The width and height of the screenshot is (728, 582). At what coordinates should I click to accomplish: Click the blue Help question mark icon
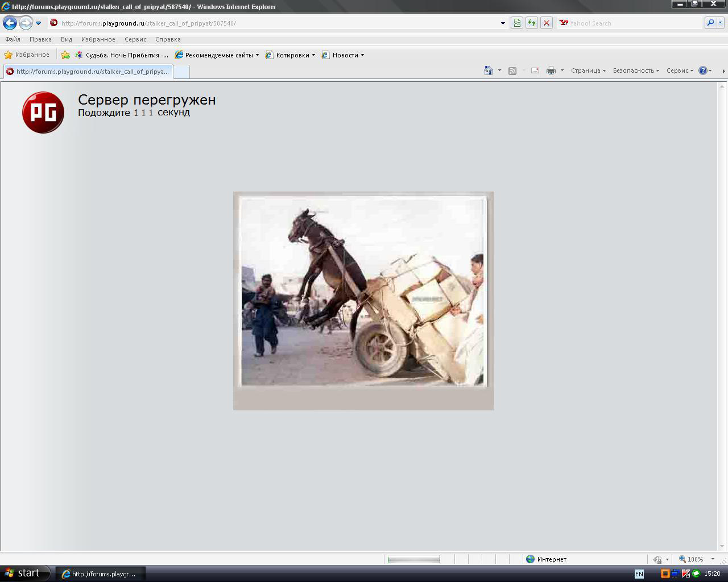[x=703, y=70]
